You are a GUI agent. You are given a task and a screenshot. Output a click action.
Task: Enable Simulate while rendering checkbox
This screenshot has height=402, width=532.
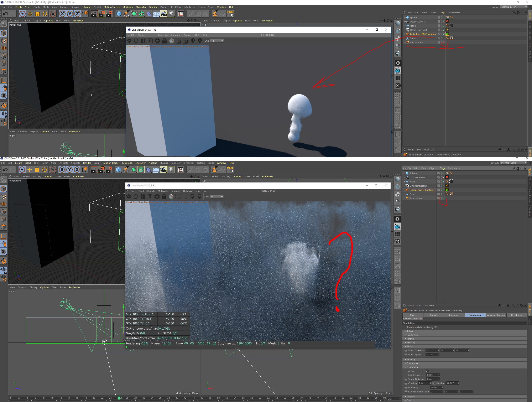click(x=435, y=327)
